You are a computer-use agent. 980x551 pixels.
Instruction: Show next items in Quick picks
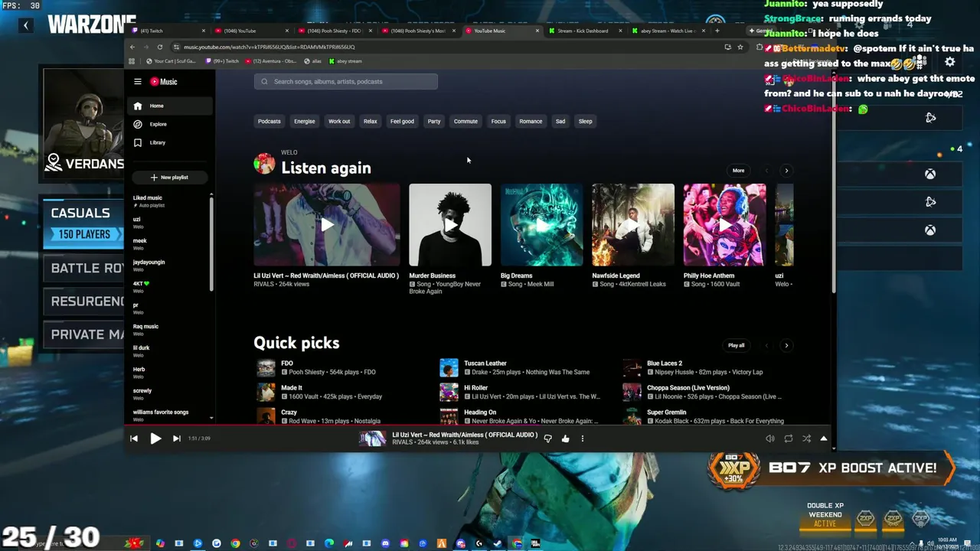click(x=786, y=345)
